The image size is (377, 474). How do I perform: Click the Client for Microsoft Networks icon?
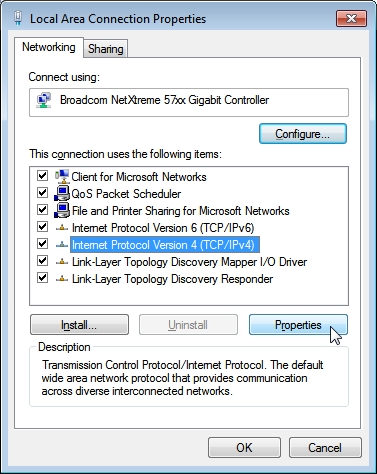62,176
